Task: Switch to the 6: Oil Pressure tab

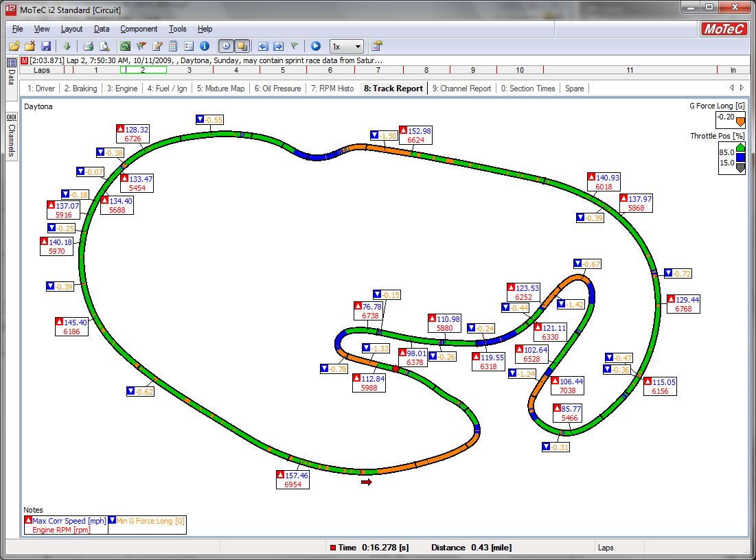Action: [x=277, y=89]
